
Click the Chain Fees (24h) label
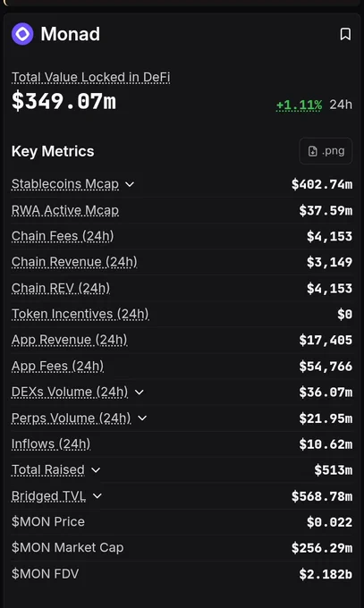point(63,236)
